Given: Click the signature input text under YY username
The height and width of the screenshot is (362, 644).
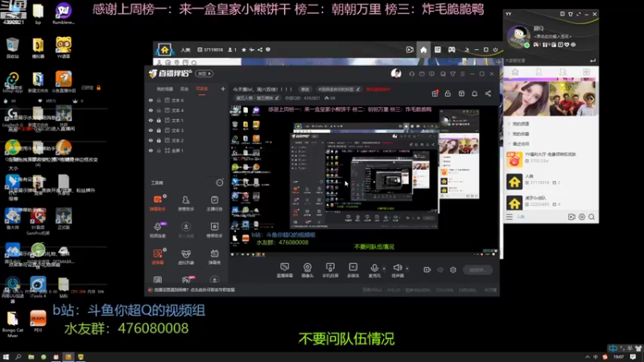Looking at the screenshot, I should click(552, 36).
